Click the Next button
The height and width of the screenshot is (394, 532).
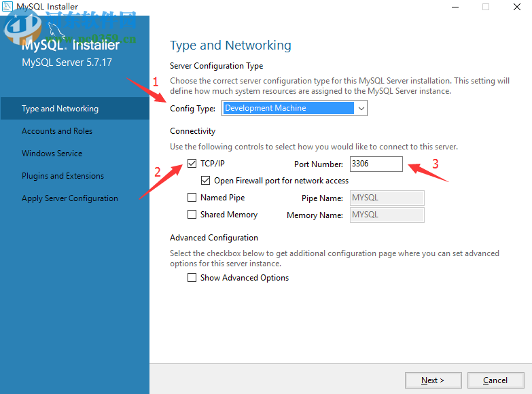433,380
